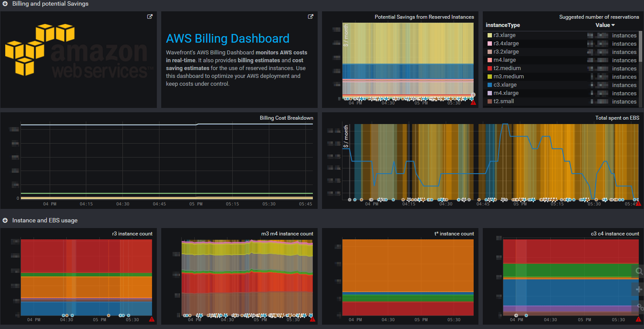This screenshot has height=329, width=644.
Task: Click the blue band in r3 instance count chart
Action: [86, 308]
